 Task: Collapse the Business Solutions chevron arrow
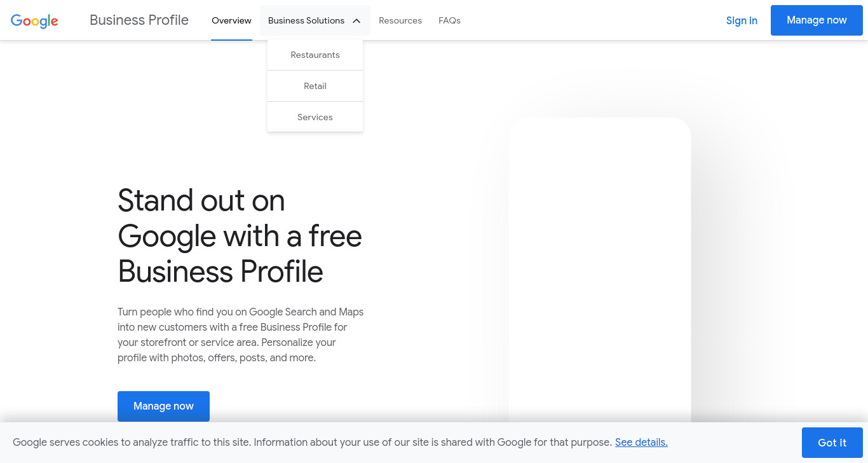click(356, 21)
